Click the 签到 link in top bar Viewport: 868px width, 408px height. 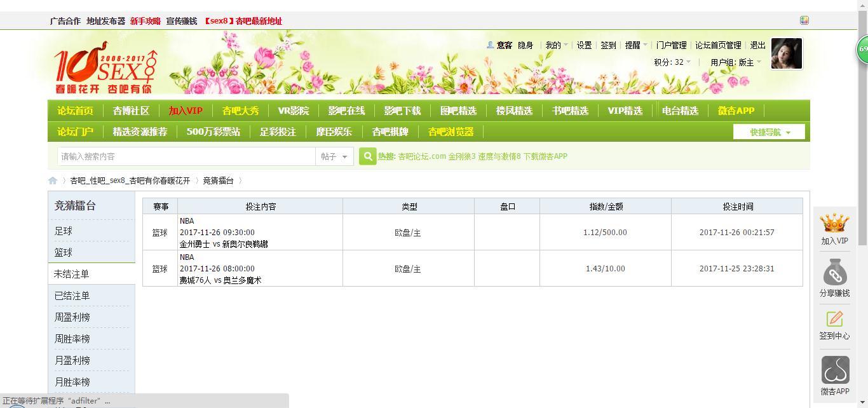click(608, 45)
